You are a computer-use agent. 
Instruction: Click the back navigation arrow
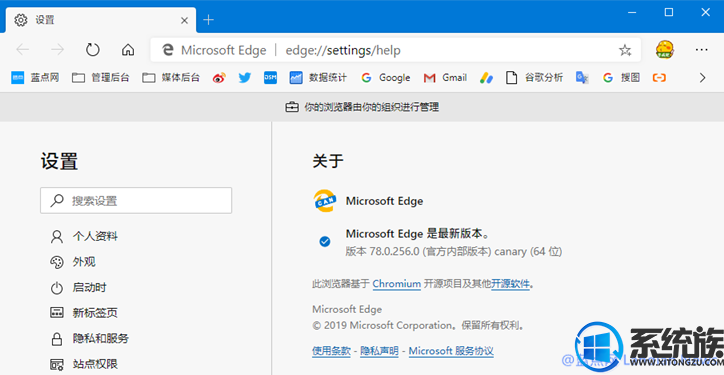[23, 50]
